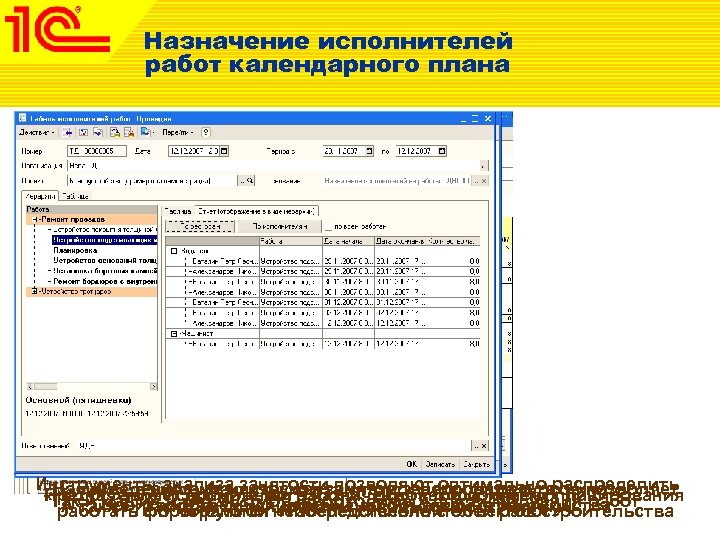Toggle the 'по всем работам' checkbox
The image size is (720, 540).
(x=328, y=227)
